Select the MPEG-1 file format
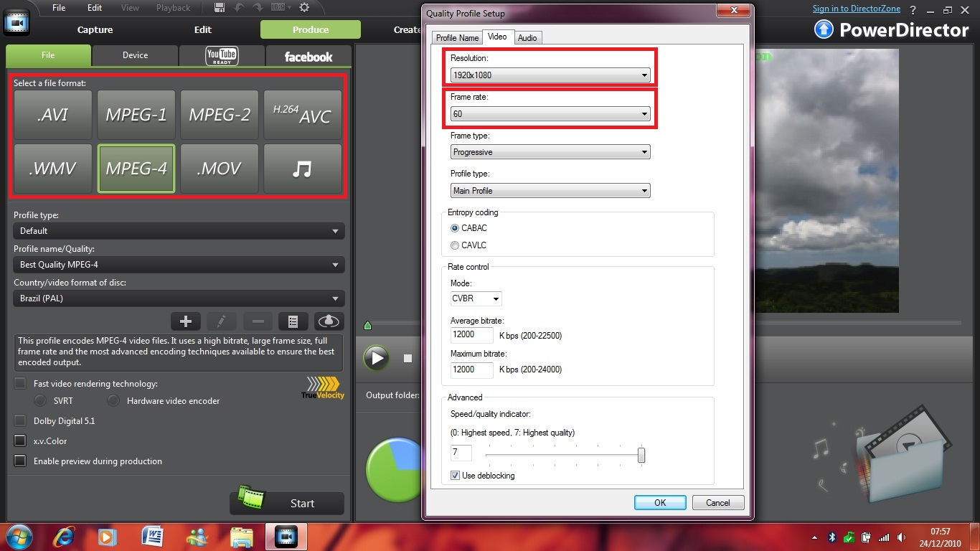Image resolution: width=980 pixels, height=551 pixels. pyautogui.click(x=136, y=115)
